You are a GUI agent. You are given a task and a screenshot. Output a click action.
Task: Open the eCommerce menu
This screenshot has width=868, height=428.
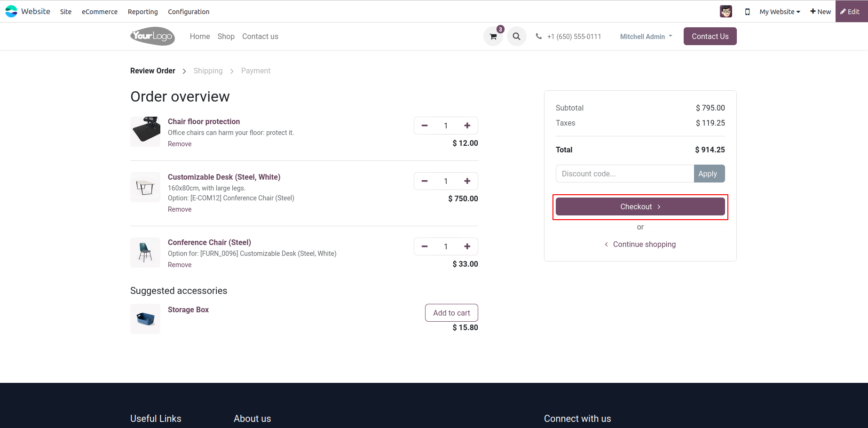(x=100, y=12)
